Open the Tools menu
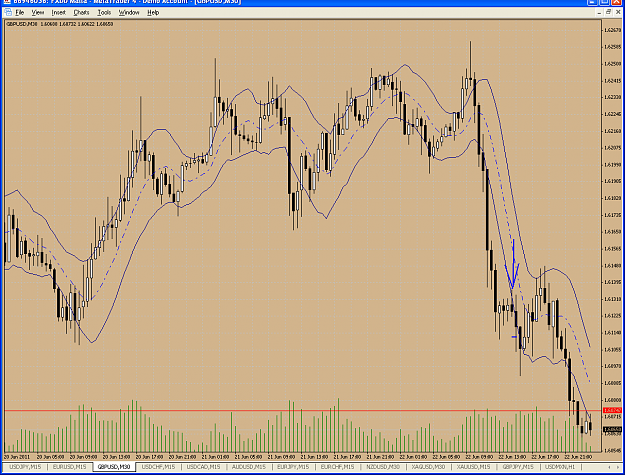 (x=104, y=13)
